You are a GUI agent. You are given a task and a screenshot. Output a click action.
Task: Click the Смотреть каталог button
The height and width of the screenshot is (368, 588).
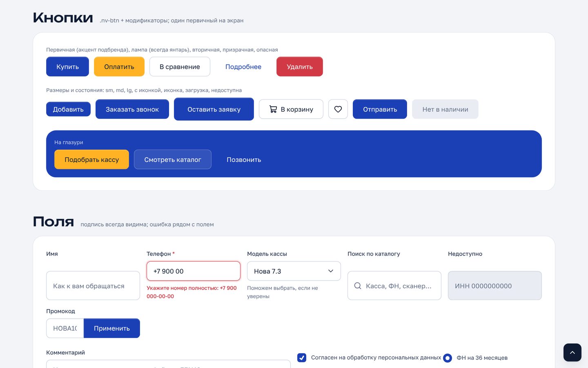tap(173, 159)
